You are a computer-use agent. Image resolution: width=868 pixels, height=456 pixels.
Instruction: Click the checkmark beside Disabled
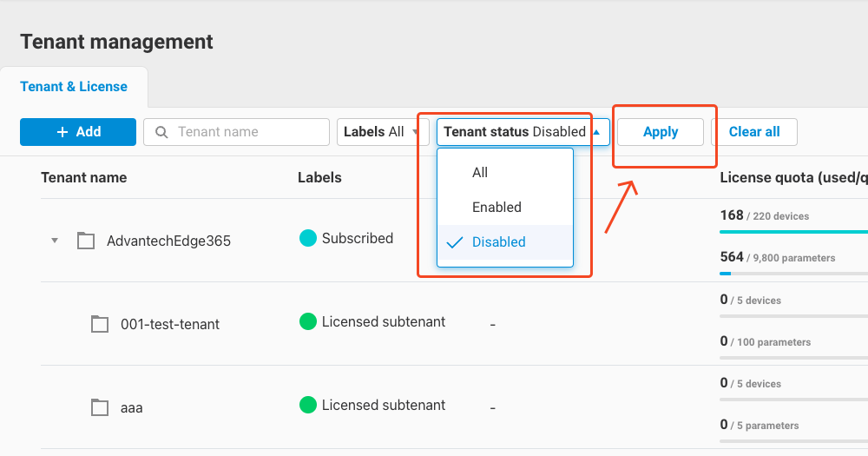coord(455,242)
